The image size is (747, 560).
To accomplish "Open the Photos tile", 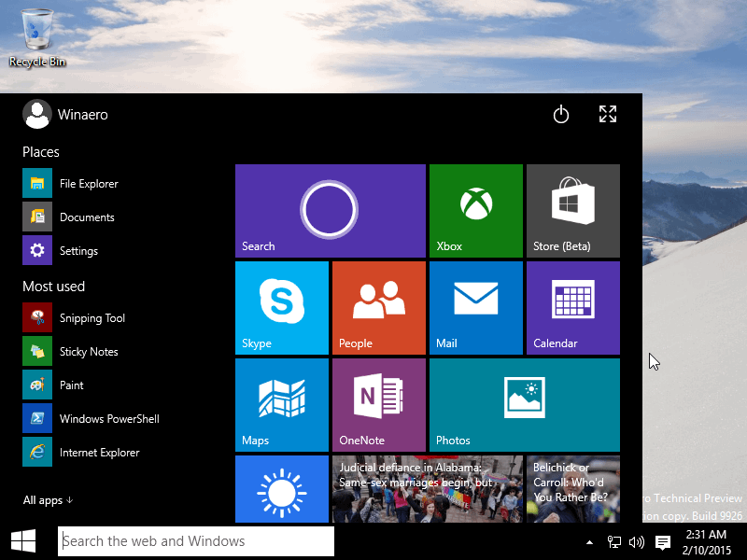I will coord(525,405).
